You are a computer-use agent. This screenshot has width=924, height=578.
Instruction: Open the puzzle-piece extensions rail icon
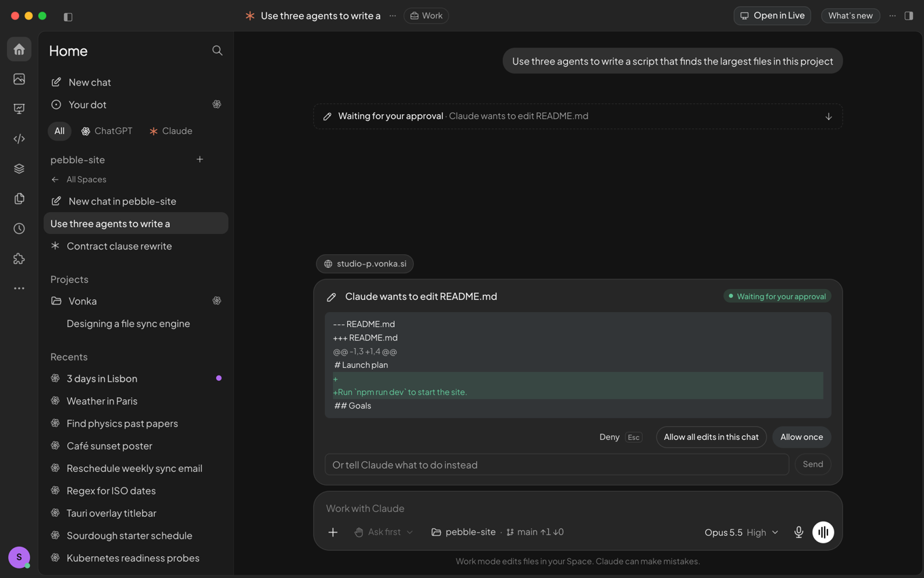(19, 258)
